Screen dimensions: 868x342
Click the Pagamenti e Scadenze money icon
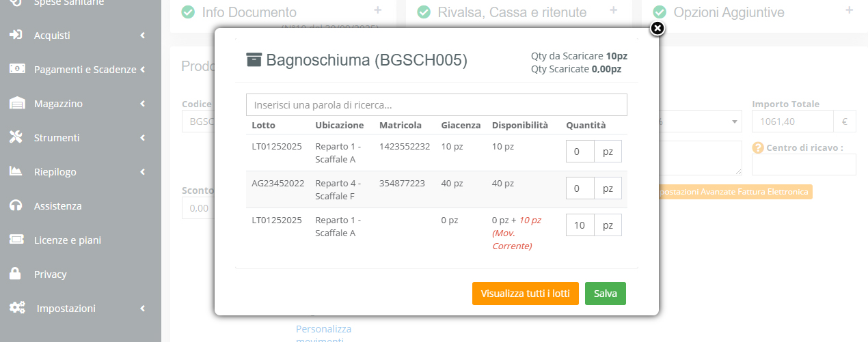(x=16, y=69)
